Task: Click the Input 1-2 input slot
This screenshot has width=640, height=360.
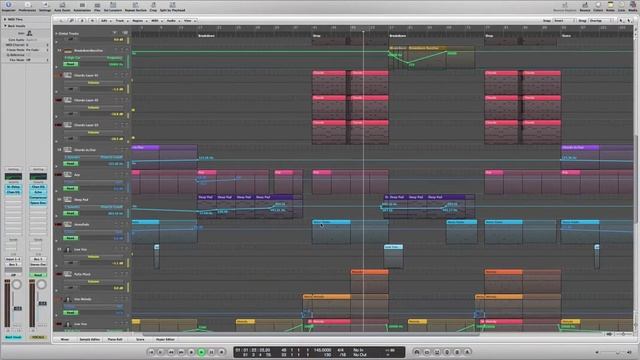Action: point(13,259)
